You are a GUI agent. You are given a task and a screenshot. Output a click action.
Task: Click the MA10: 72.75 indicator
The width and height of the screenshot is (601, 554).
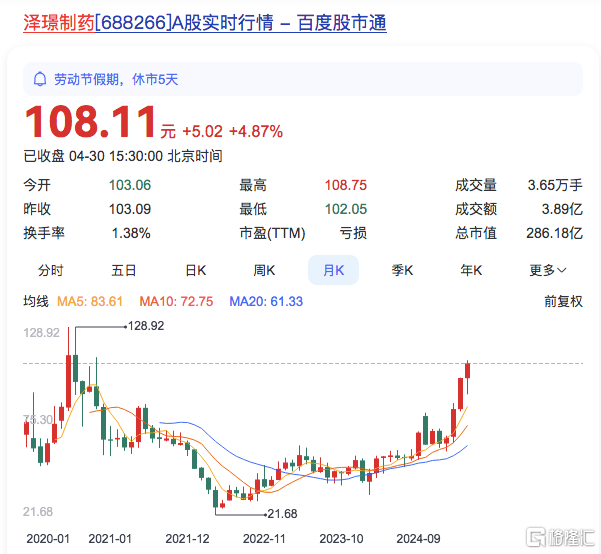click(x=176, y=301)
